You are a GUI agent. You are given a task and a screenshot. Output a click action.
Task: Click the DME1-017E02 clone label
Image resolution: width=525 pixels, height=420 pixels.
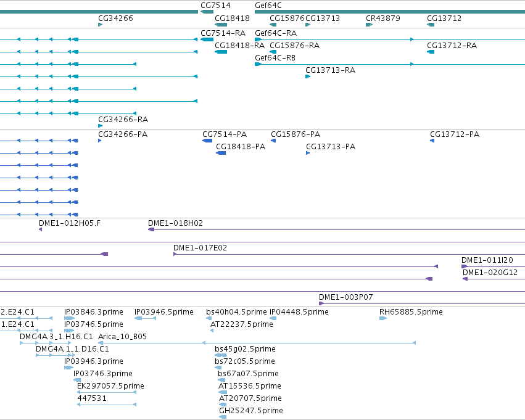200,248
